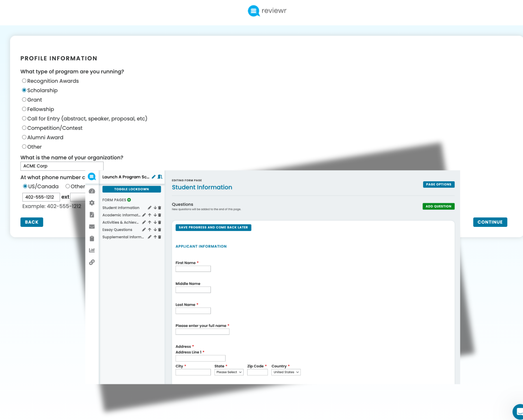The width and height of the screenshot is (523, 420).
Task: Add a form page via green plus icon
Action: pos(129,200)
